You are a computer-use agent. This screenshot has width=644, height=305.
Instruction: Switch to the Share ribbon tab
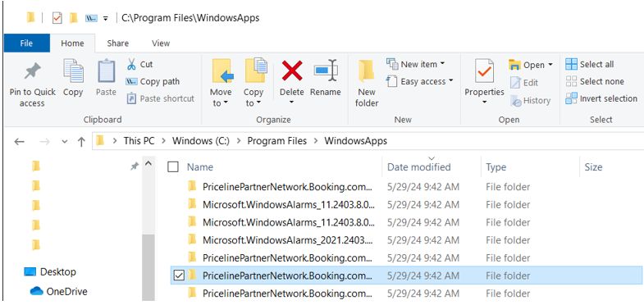pyautogui.click(x=117, y=43)
